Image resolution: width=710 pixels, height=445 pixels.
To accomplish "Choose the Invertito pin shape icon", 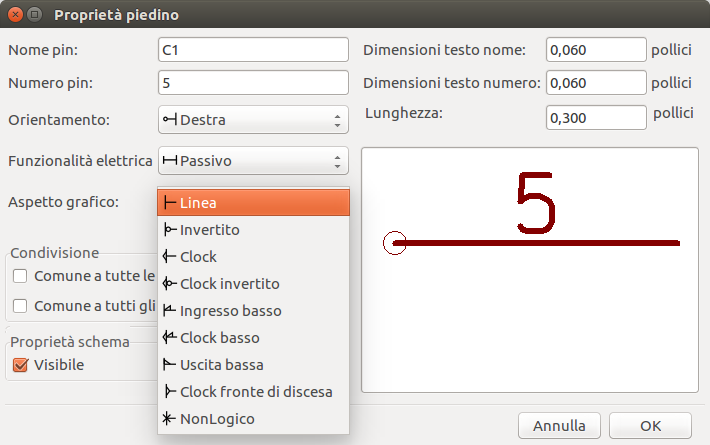I will point(170,230).
